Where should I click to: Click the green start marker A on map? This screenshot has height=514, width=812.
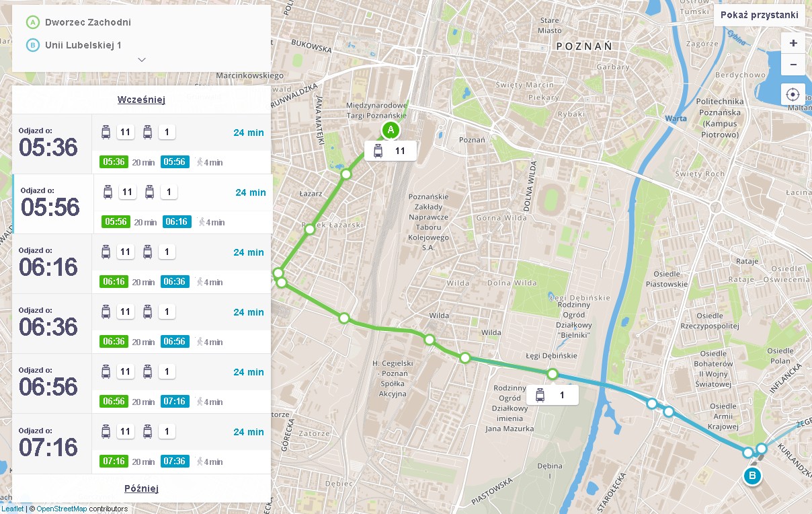pos(391,130)
